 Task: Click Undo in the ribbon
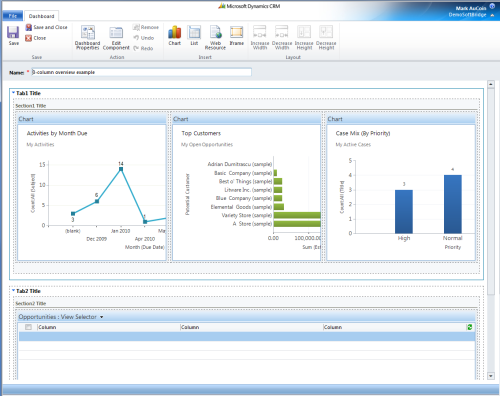[x=144, y=38]
